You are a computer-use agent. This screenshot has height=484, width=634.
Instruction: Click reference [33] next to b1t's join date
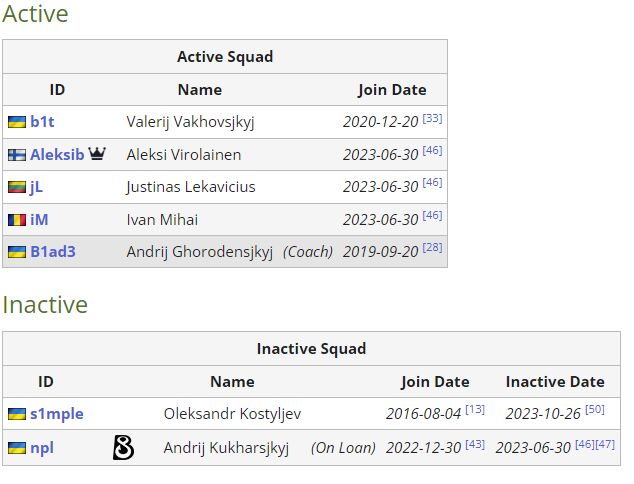pos(432,118)
